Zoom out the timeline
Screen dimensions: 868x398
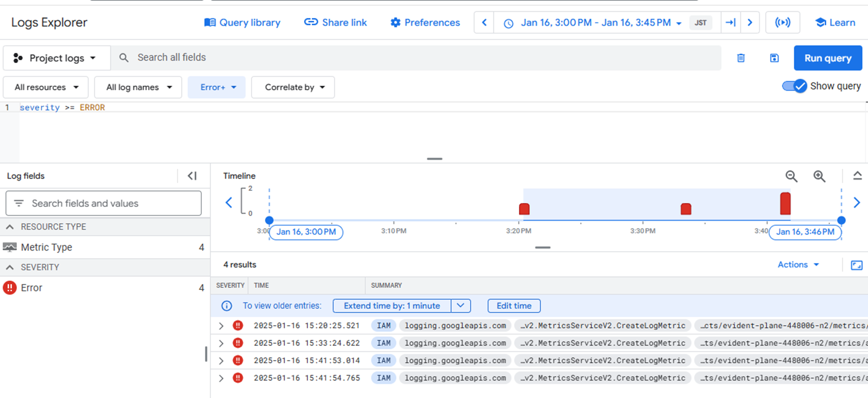tap(791, 176)
